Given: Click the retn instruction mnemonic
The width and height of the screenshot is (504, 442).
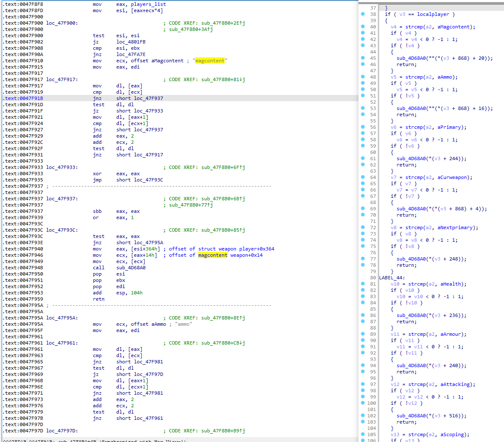Looking at the screenshot, I should click(x=99, y=299).
